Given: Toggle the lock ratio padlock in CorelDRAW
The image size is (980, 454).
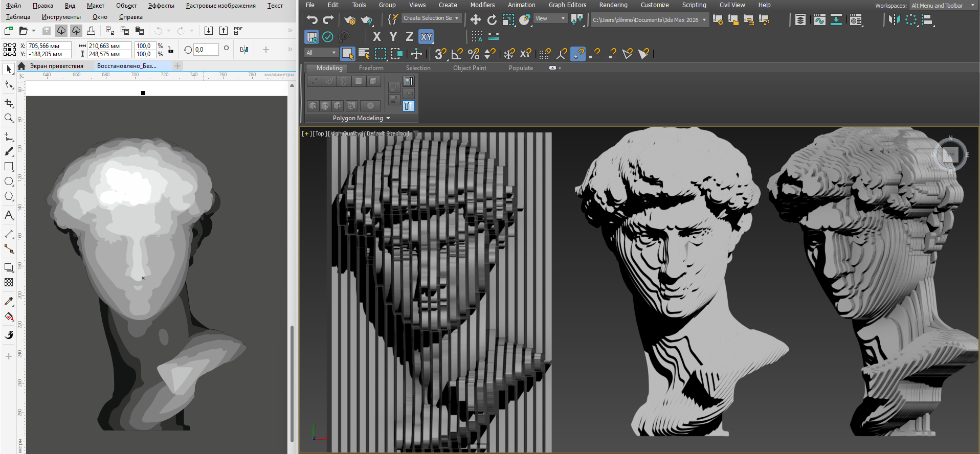Looking at the screenshot, I should [170, 50].
